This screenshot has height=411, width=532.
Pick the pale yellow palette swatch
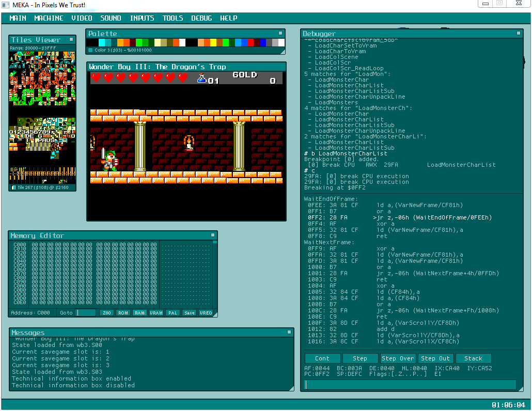(x=158, y=42)
